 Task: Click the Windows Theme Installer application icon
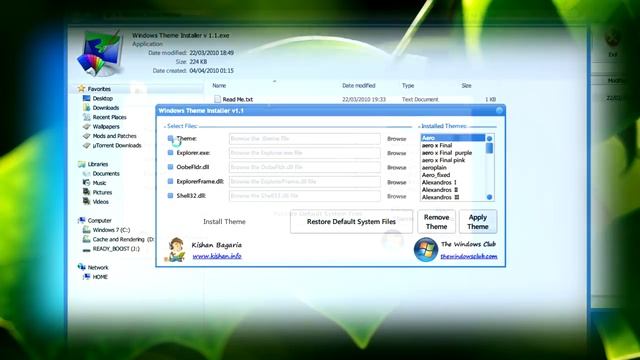[x=100, y=53]
